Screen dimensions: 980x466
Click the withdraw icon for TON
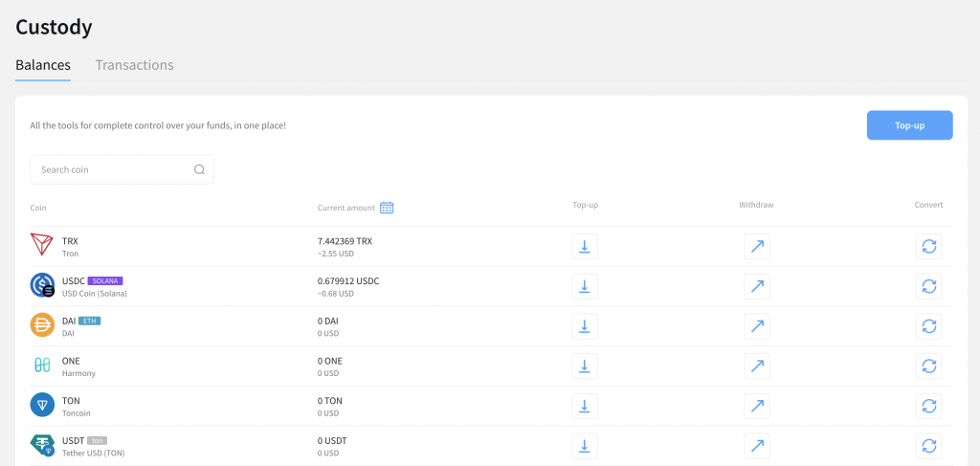pos(757,406)
